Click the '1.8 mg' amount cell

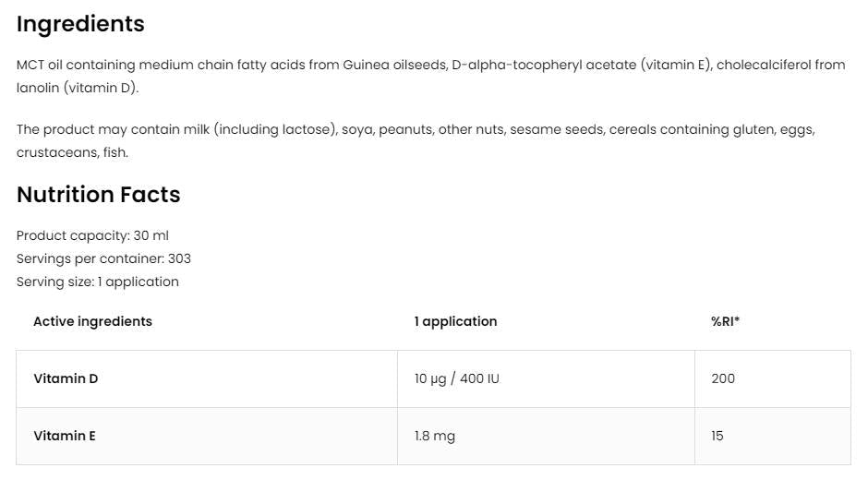point(434,436)
